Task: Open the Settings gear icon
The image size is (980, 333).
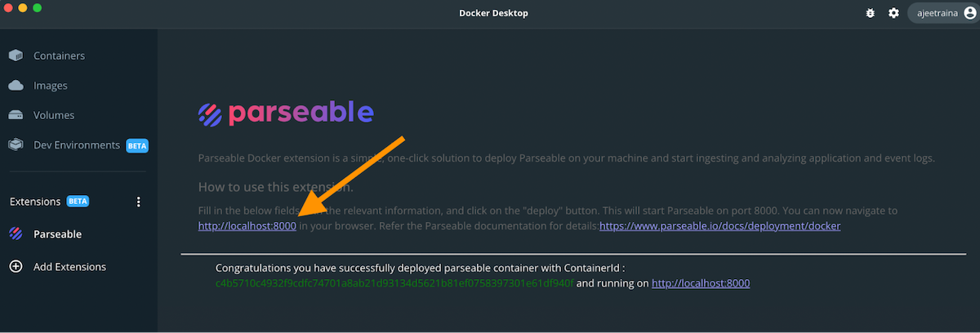Action: pyautogui.click(x=893, y=13)
